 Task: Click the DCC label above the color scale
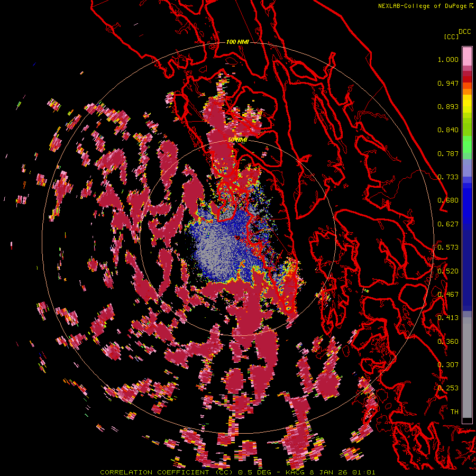point(464,32)
